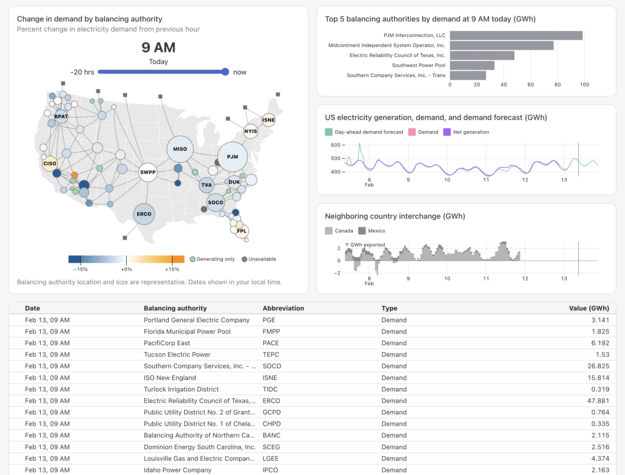The height and width of the screenshot is (475, 625).
Task: Click the PJM balancing authority bubble
Action: pyautogui.click(x=232, y=157)
